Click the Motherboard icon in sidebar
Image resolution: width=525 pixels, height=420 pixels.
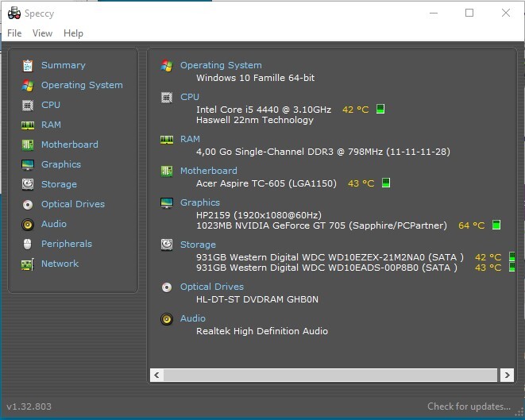point(28,145)
